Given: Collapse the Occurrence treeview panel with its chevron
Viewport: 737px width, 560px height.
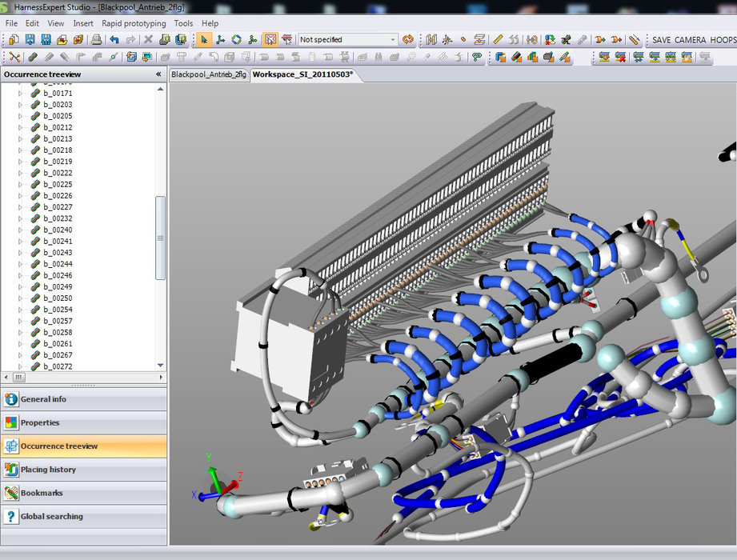Looking at the screenshot, I should (158, 74).
